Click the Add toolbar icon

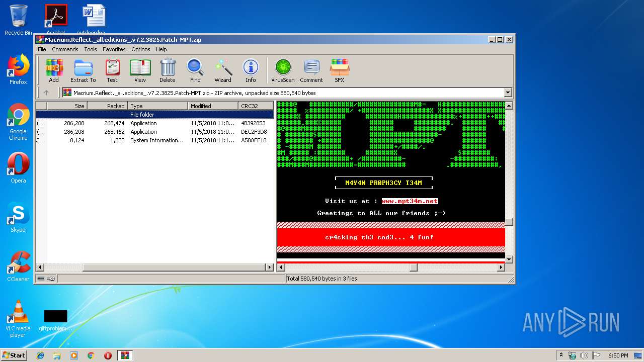point(54,70)
